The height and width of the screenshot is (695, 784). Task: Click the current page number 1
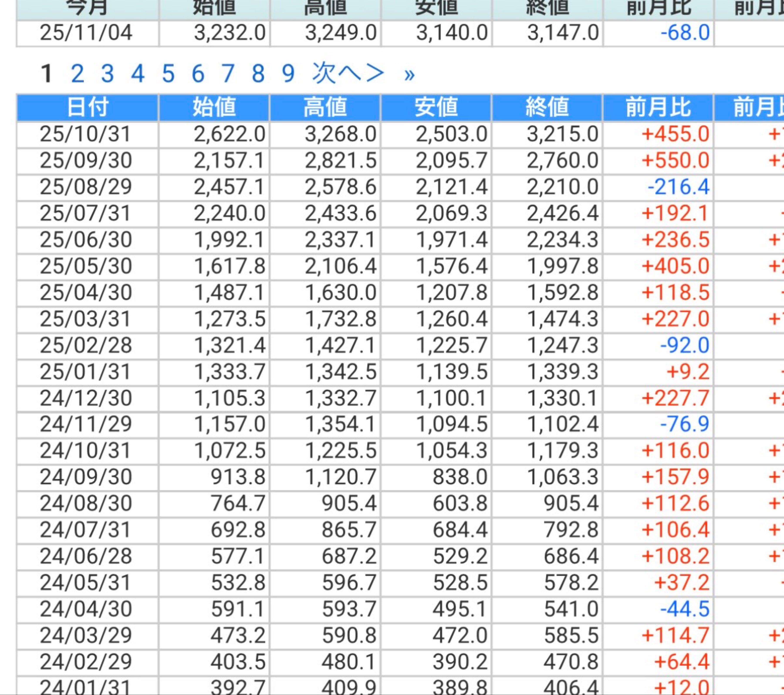pyautogui.click(x=46, y=74)
